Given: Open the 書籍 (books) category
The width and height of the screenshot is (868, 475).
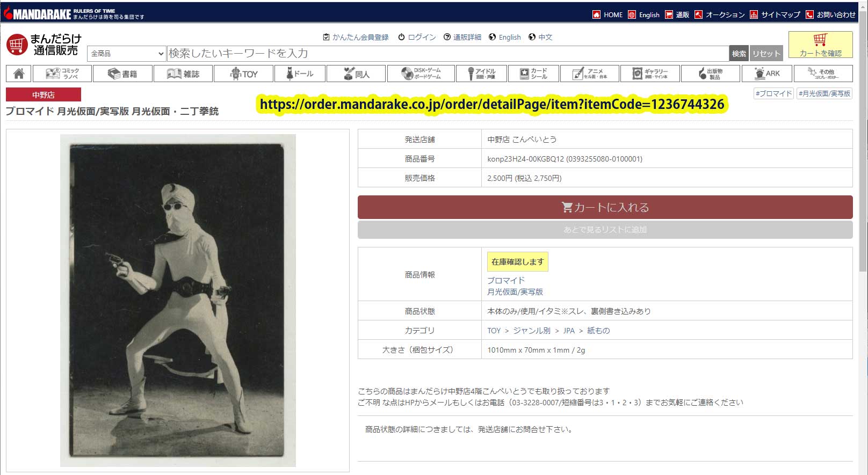Looking at the screenshot, I should pyautogui.click(x=122, y=74).
